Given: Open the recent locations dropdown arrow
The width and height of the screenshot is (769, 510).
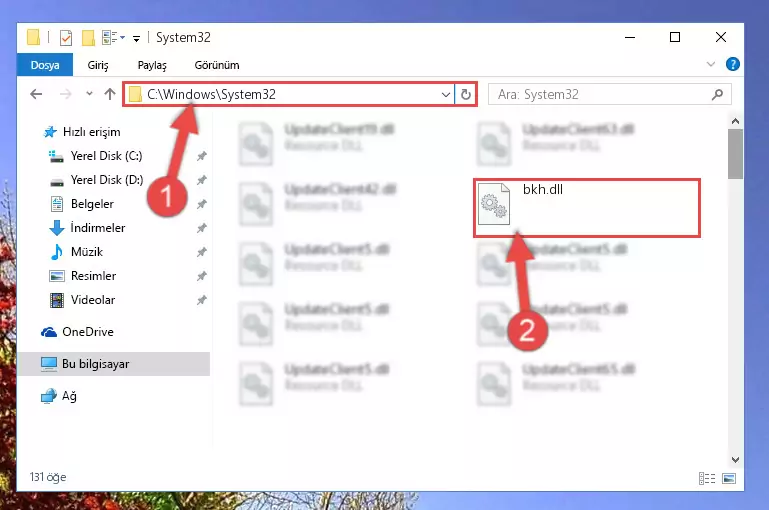Looking at the screenshot, I should 89,93.
